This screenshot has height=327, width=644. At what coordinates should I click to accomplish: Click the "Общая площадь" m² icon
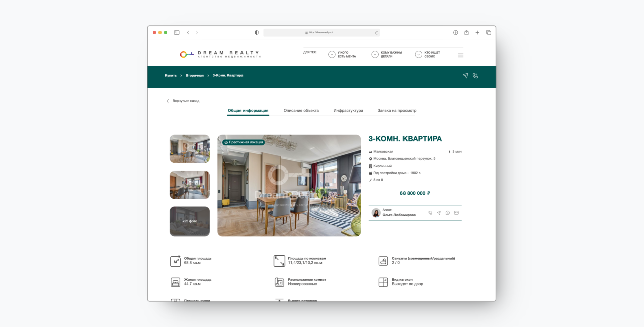pyautogui.click(x=175, y=261)
